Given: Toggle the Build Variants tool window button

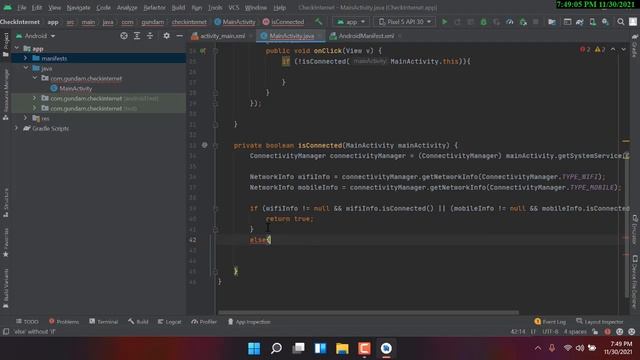Looking at the screenshot, I should (6, 288).
